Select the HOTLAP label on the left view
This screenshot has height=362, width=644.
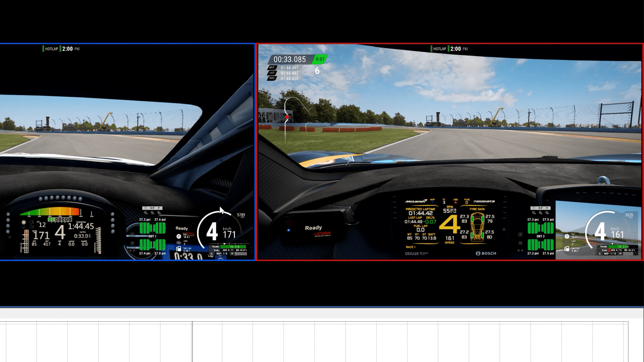point(52,49)
